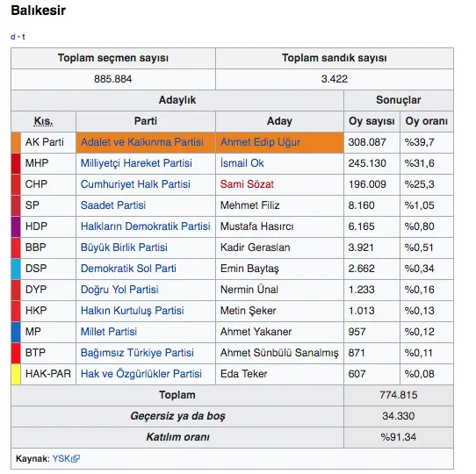476x474 pixels.
Task: Open Adalet ve Kalkınma Partisi link
Action: point(142,142)
